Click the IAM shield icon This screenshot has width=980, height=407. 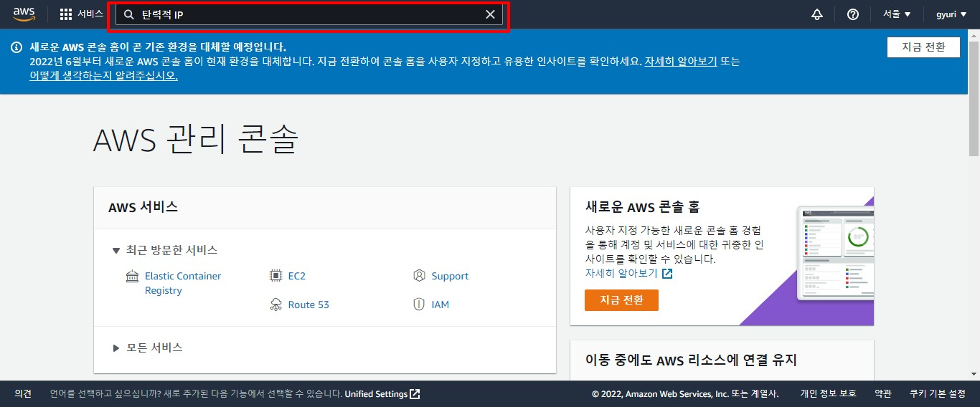(420, 305)
